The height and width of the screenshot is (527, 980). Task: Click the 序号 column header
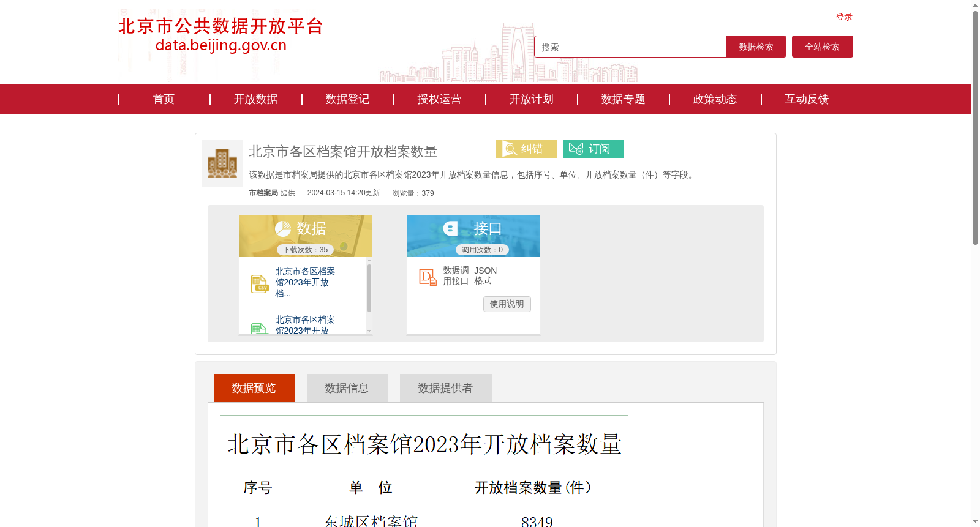258,487
